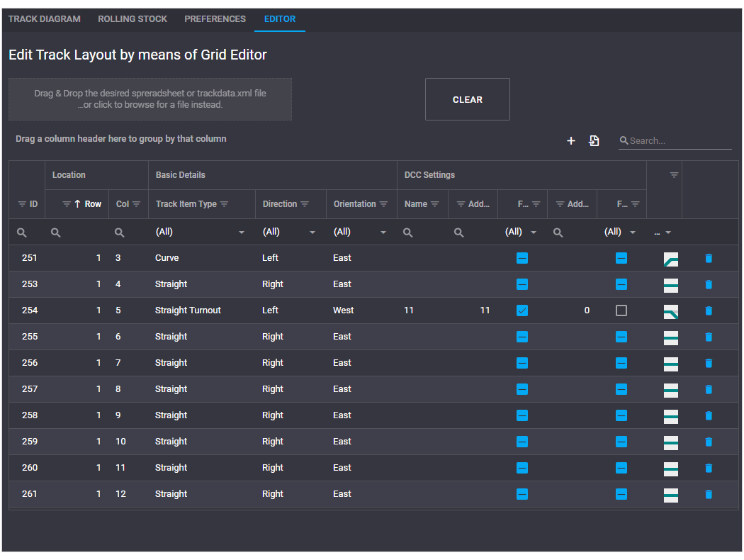Image resolution: width=744 pixels, height=560 pixels.
Task: Click the plus icon to add a new row
Action: coord(571,140)
